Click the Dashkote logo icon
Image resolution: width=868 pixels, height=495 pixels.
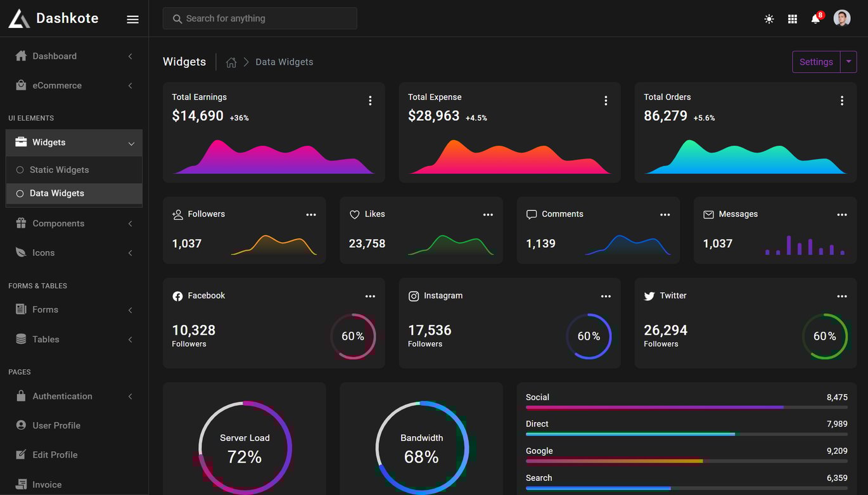click(x=19, y=18)
